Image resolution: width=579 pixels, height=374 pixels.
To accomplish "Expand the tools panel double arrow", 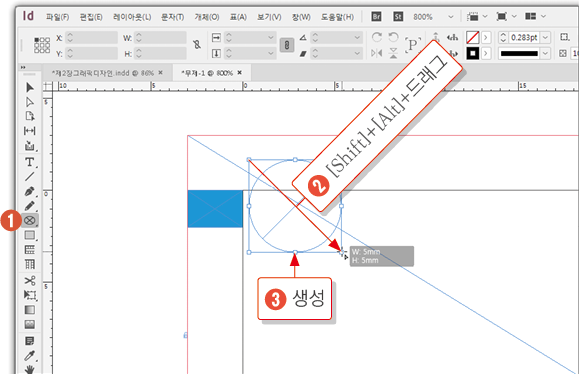I will [x=23, y=68].
